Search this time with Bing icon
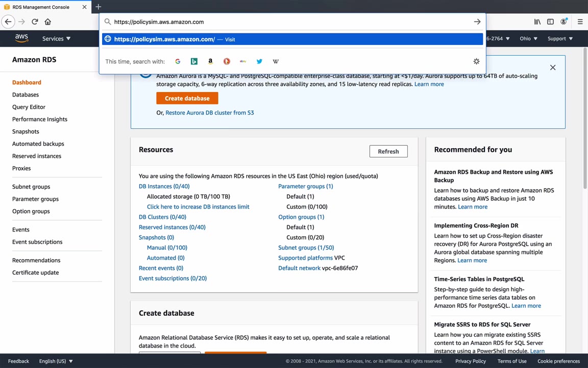Viewport: 588px width, 368px height. tap(194, 61)
